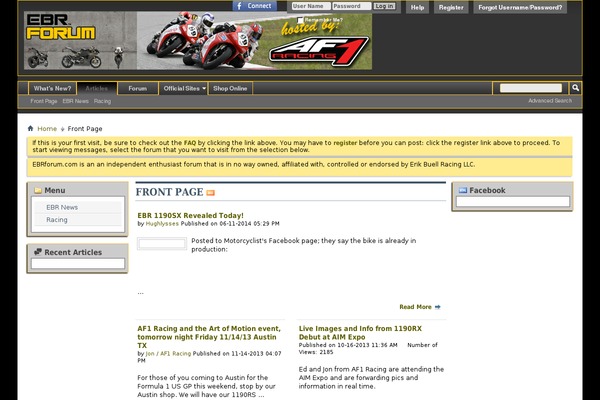600x400 pixels.
Task: Click the Log in button
Action: 384,6
